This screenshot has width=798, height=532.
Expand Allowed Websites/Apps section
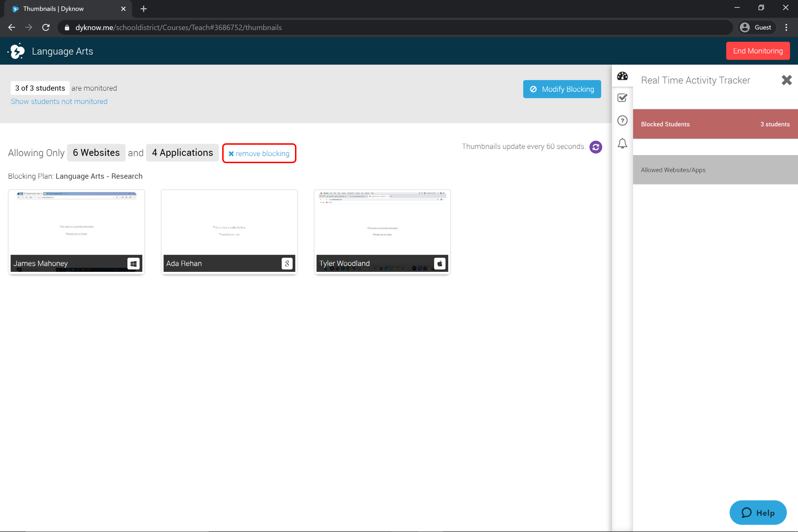coord(715,170)
